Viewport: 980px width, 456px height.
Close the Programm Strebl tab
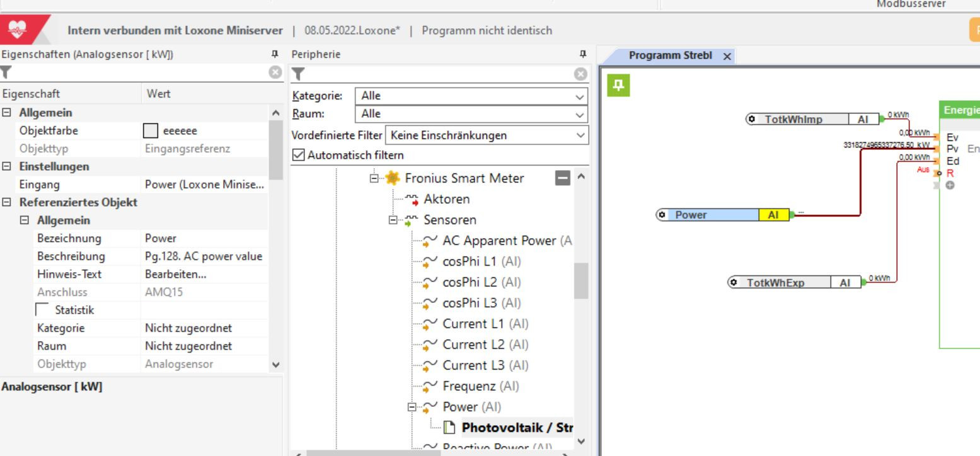pyautogui.click(x=727, y=56)
